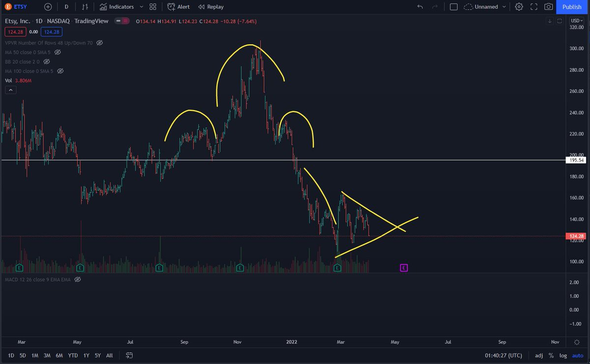Open the time axis settings gear icon

click(577, 342)
